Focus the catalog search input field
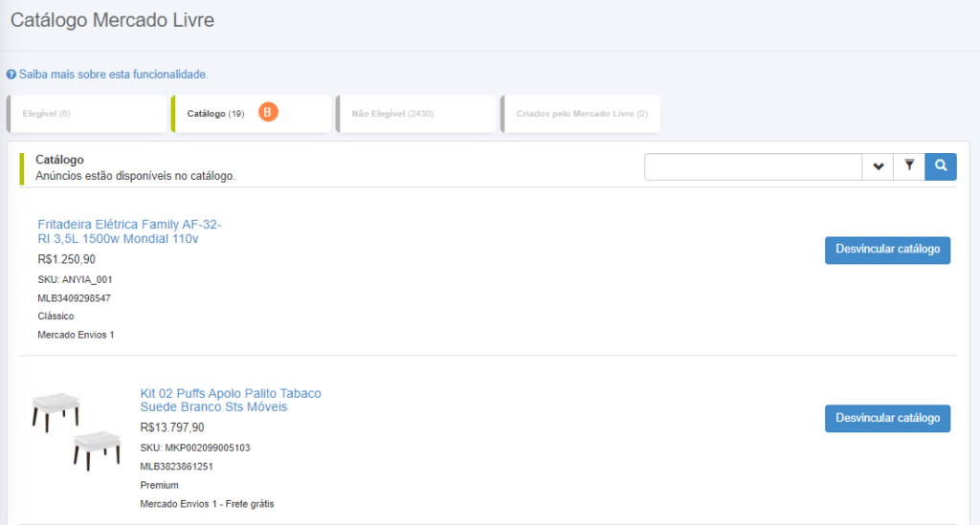Image resolution: width=980 pixels, height=525 pixels. point(753,166)
